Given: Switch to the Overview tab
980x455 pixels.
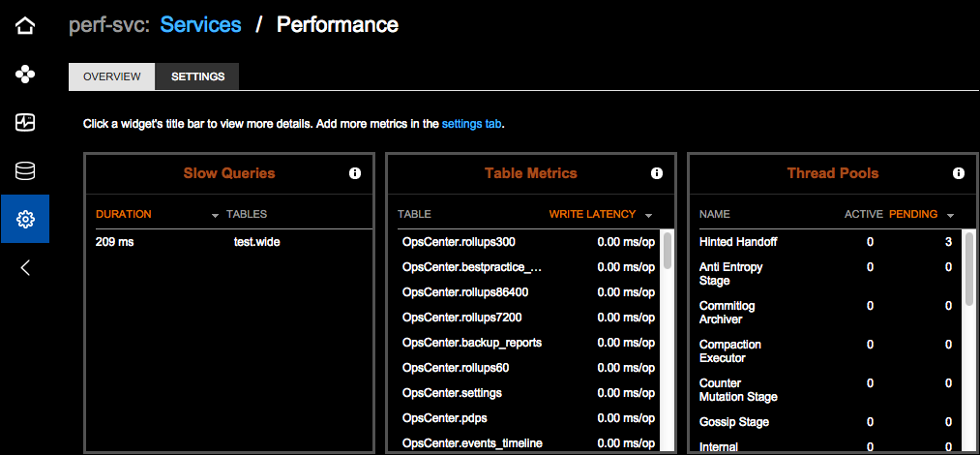Looking at the screenshot, I should pyautogui.click(x=111, y=76).
